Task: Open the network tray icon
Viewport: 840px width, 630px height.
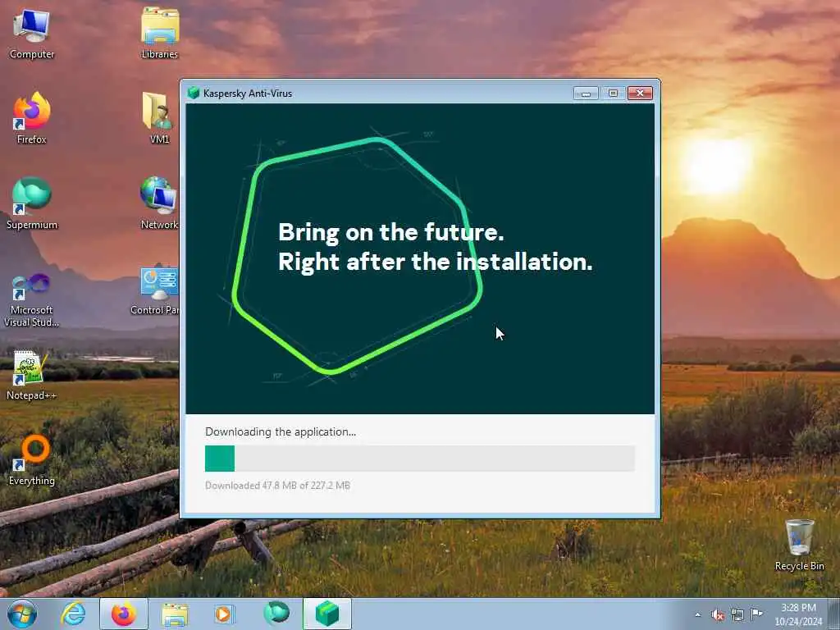Action: click(x=737, y=614)
